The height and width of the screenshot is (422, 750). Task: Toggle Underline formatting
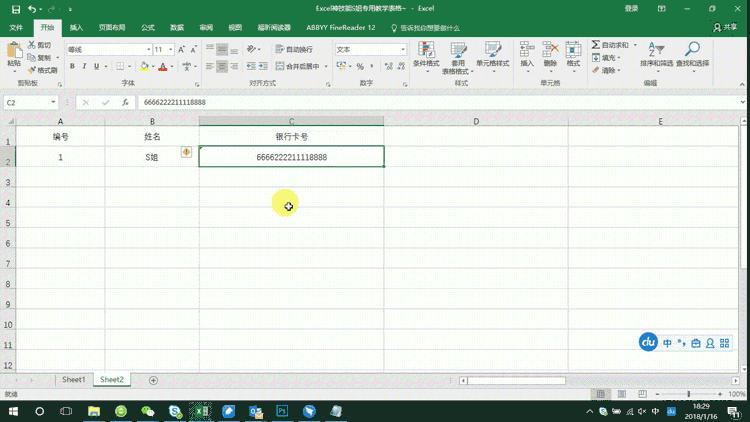tap(97, 66)
